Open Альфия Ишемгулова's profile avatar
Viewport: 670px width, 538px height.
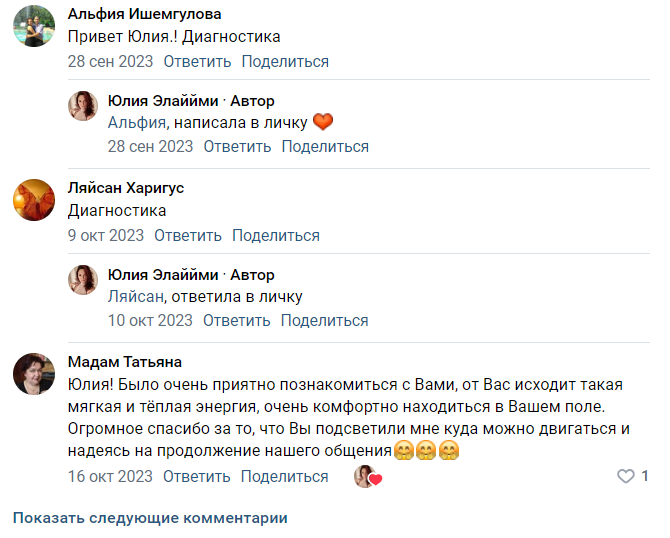click(x=34, y=26)
